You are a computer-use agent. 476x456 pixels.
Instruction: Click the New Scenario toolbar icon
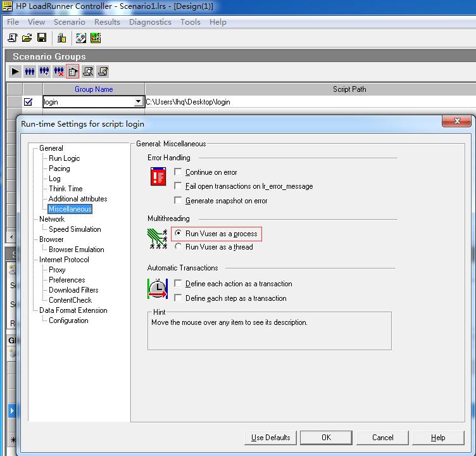click(12, 38)
